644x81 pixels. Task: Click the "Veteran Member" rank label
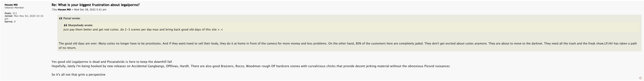coord(14,8)
